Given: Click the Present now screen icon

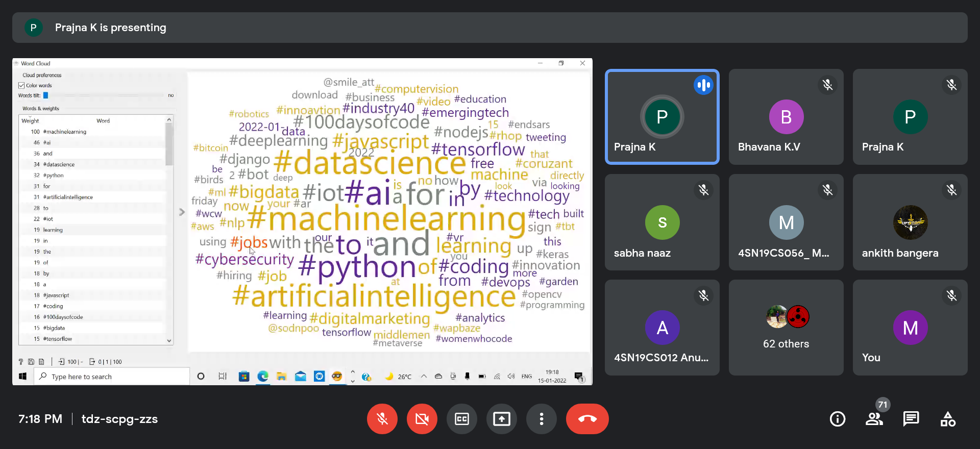Looking at the screenshot, I should pyautogui.click(x=501, y=419).
